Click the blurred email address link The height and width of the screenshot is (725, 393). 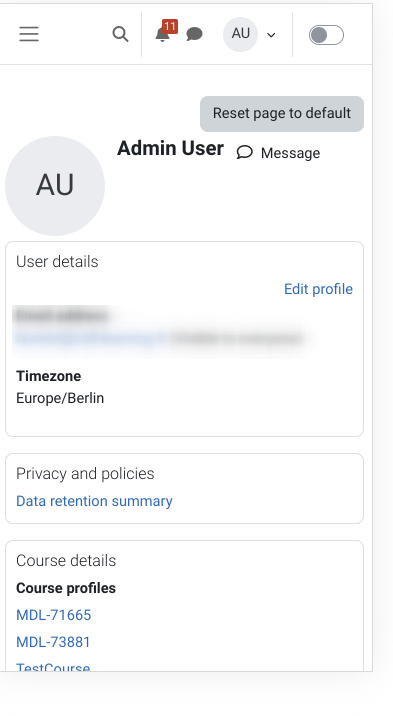click(90, 338)
